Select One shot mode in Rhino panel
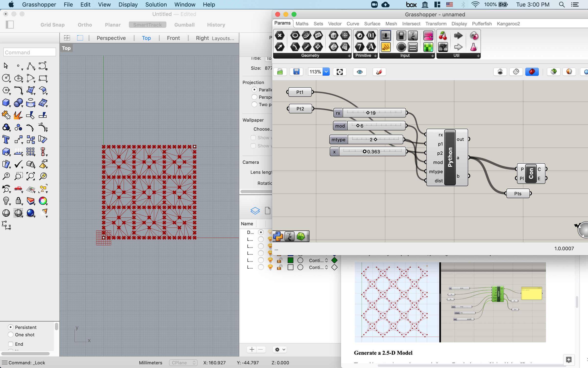Screen dimensions: 588x368 point(11,335)
